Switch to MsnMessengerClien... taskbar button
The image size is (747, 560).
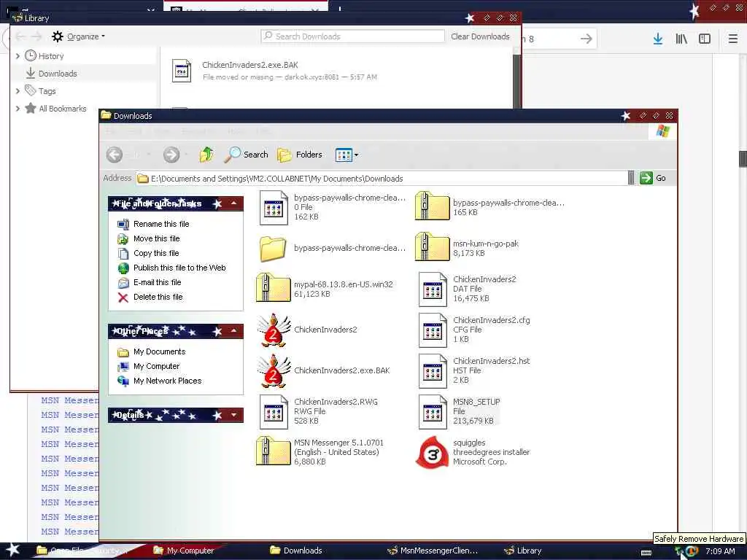pos(433,551)
